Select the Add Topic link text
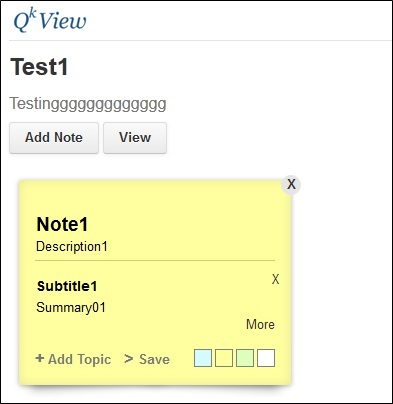The height and width of the screenshot is (404, 393). click(x=79, y=359)
